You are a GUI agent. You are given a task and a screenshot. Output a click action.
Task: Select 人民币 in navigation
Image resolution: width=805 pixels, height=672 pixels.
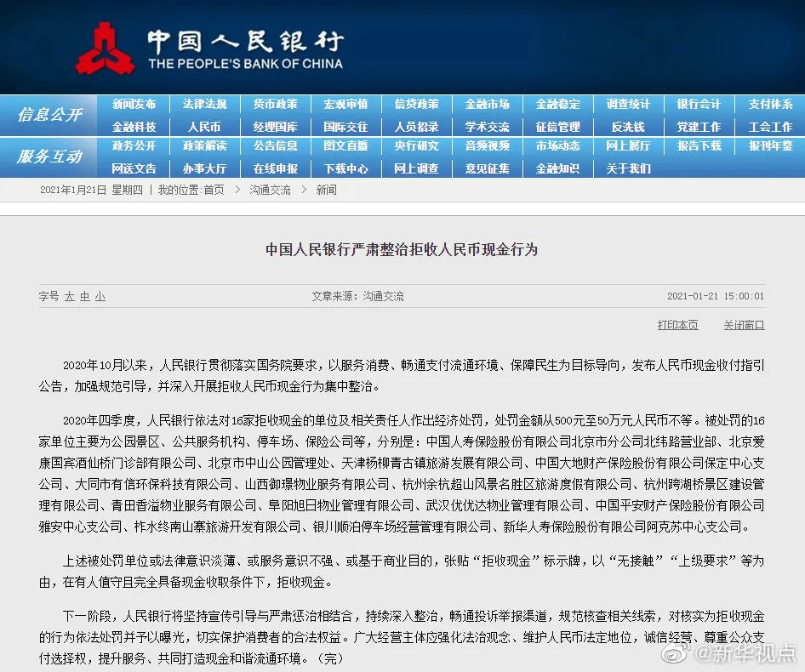click(204, 127)
